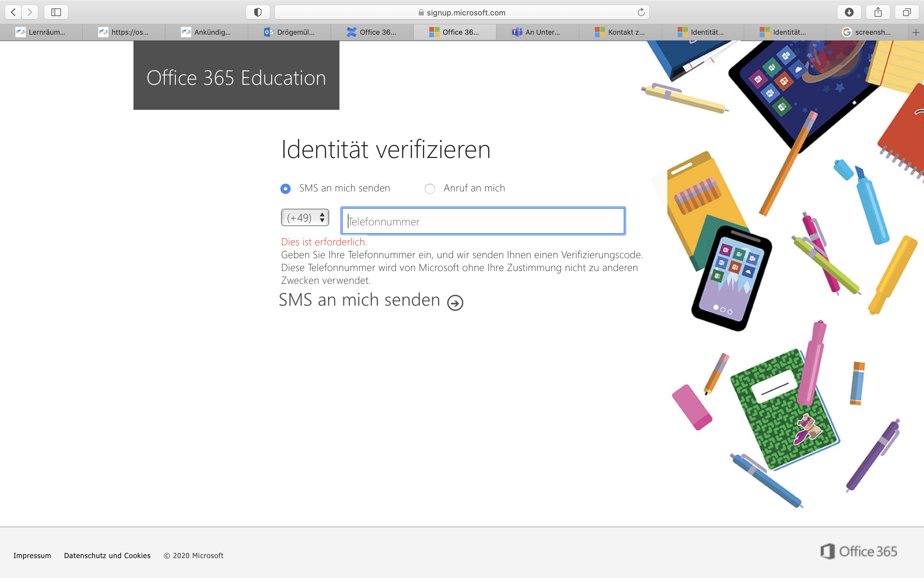Switch to the screensh... Google tab
This screenshot has height=578, width=924.
coord(867,32)
